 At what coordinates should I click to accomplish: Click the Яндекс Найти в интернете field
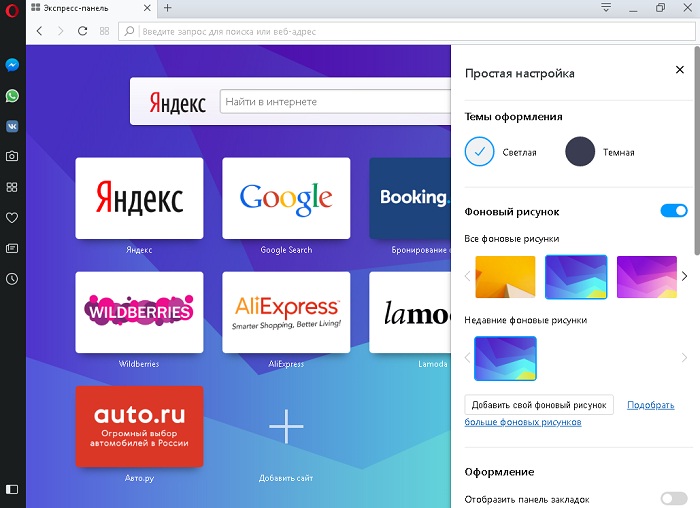[x=335, y=102]
